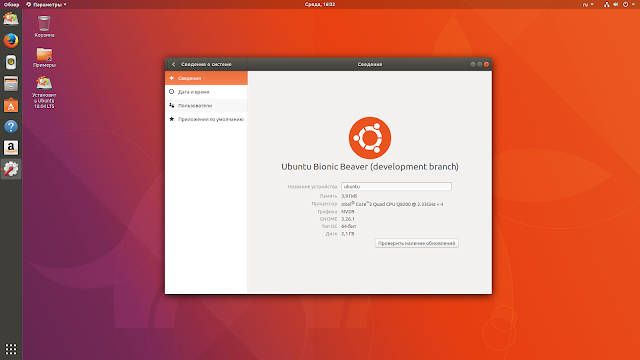The height and width of the screenshot is (360, 640).
Task: Click the OS type value 64-бит
Action: tap(349, 226)
